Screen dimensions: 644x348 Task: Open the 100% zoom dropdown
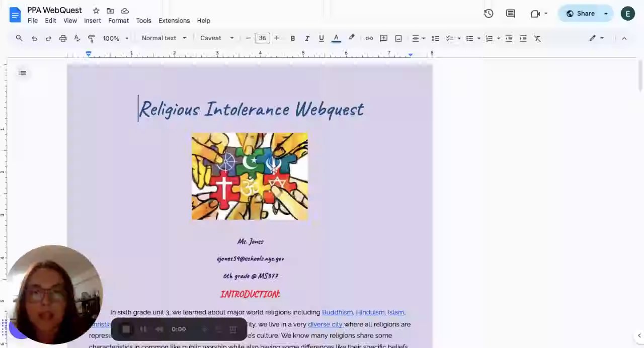[x=116, y=38]
